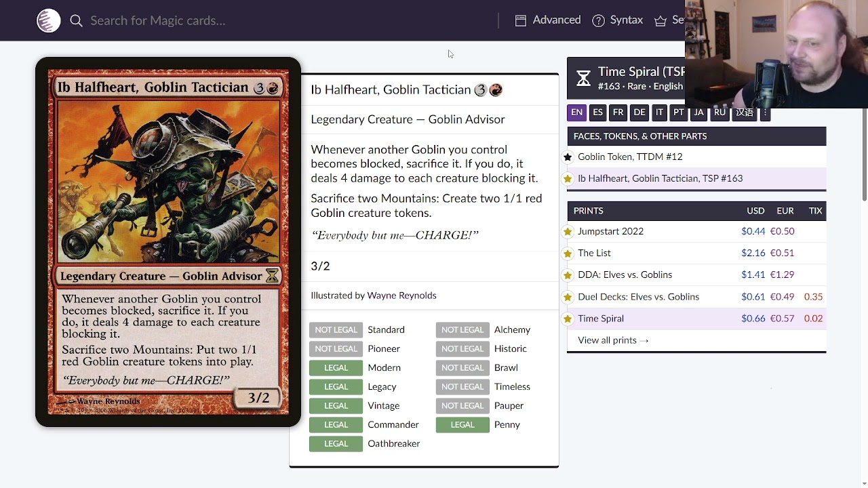Open the Syntax guide

pos(617,20)
